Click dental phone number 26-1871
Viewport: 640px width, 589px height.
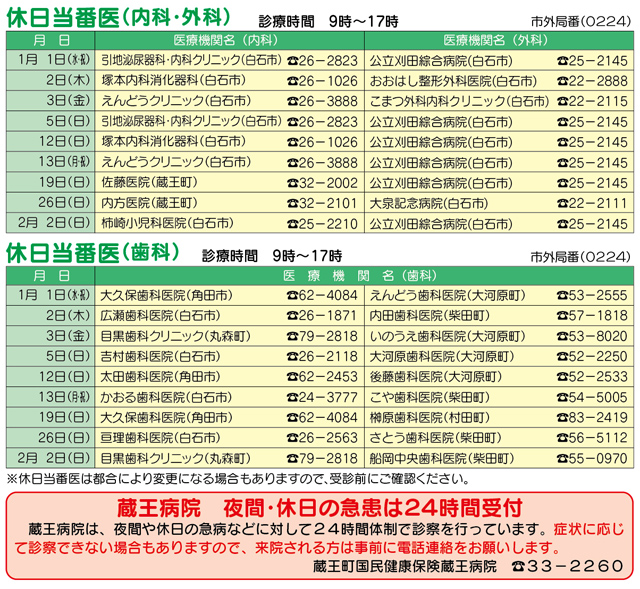tap(328, 316)
